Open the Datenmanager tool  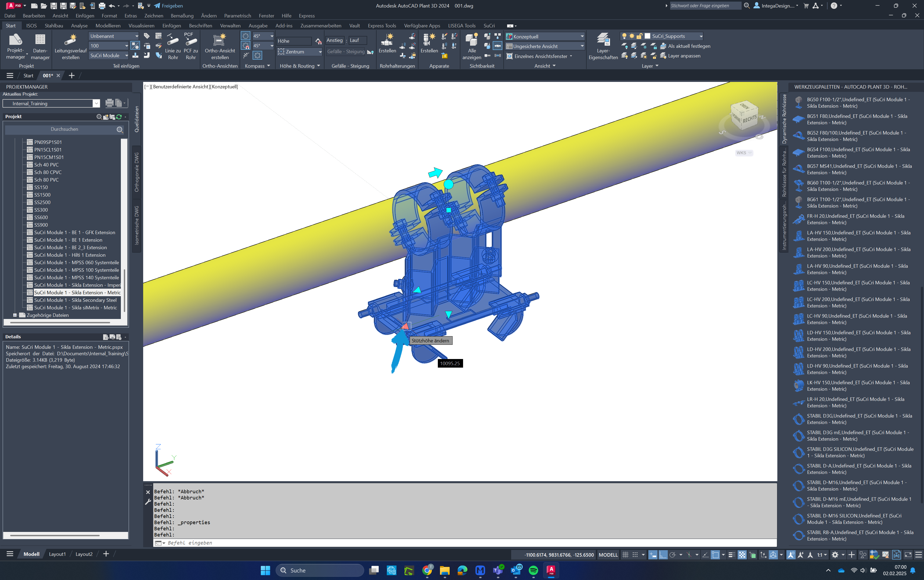40,46
